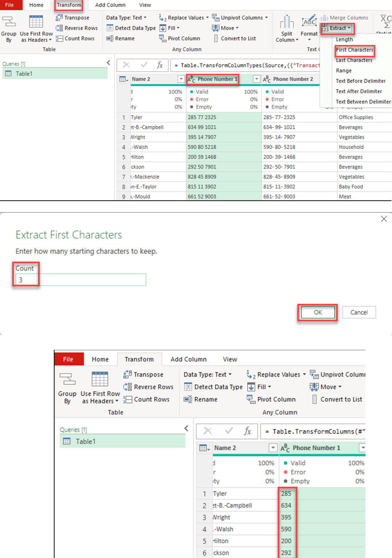Click the Split Column icon
This screenshot has height=558, width=392.
287,23
